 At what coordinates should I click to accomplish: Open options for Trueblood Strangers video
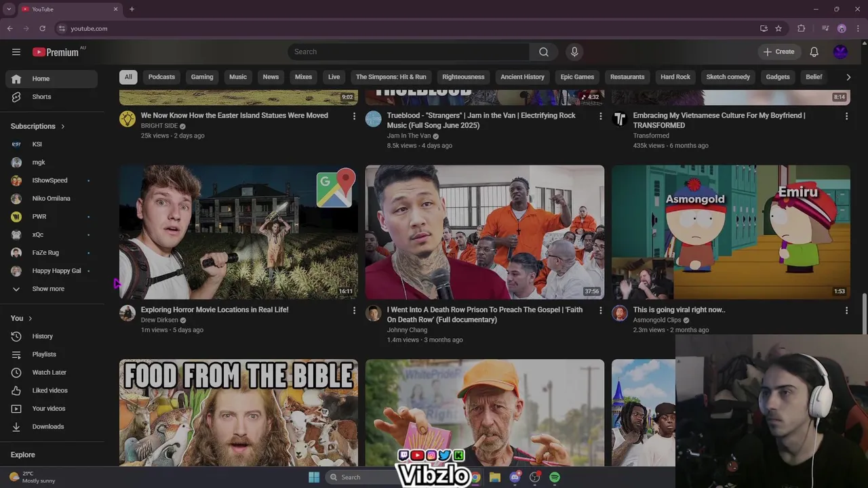(x=600, y=117)
